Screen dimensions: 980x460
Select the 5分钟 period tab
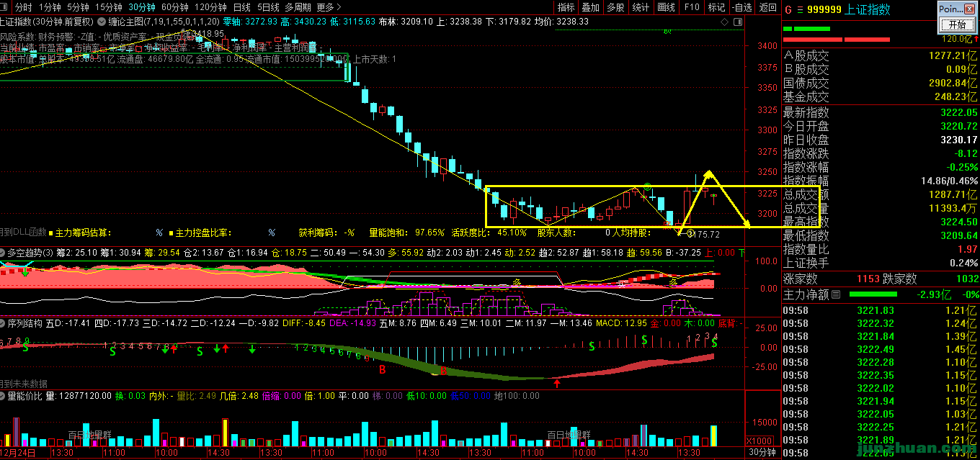(x=78, y=7)
